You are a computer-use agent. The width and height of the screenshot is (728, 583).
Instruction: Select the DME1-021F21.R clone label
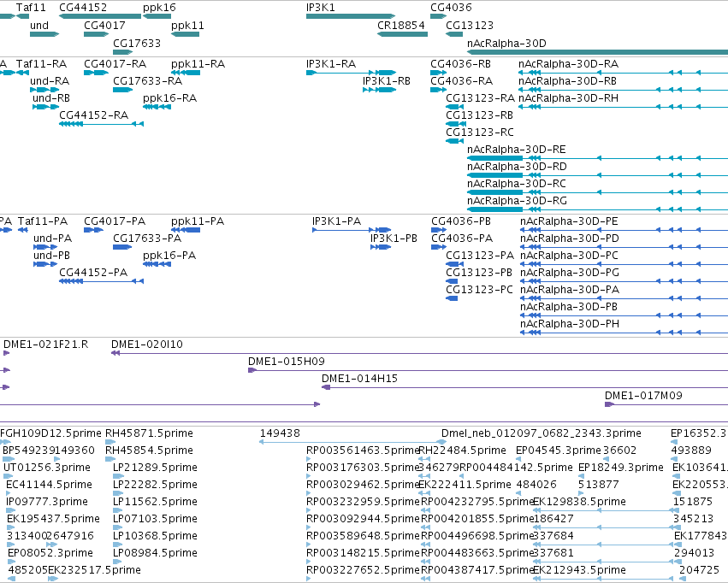46,344
